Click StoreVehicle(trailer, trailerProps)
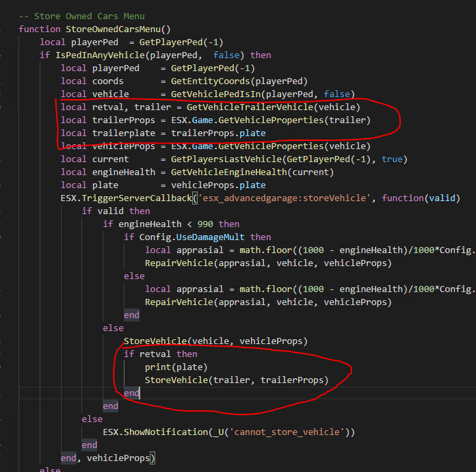Image resolution: width=476 pixels, height=472 pixels. pyautogui.click(x=237, y=380)
